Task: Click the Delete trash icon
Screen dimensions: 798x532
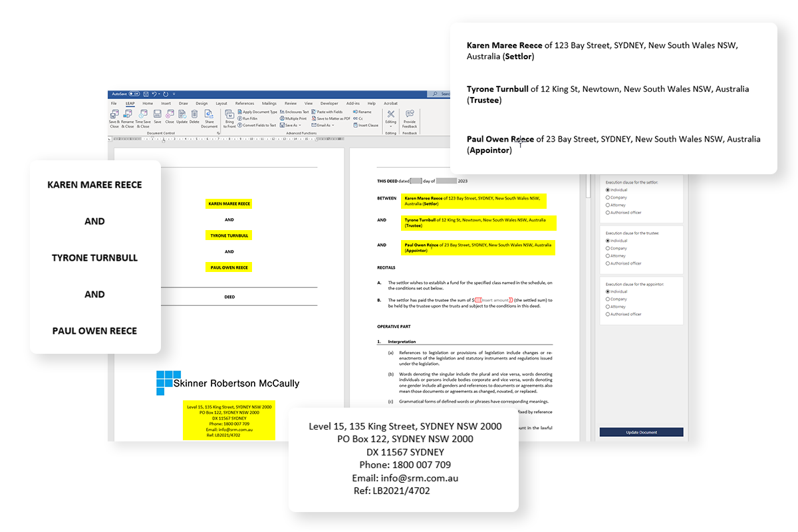Action: point(194,117)
